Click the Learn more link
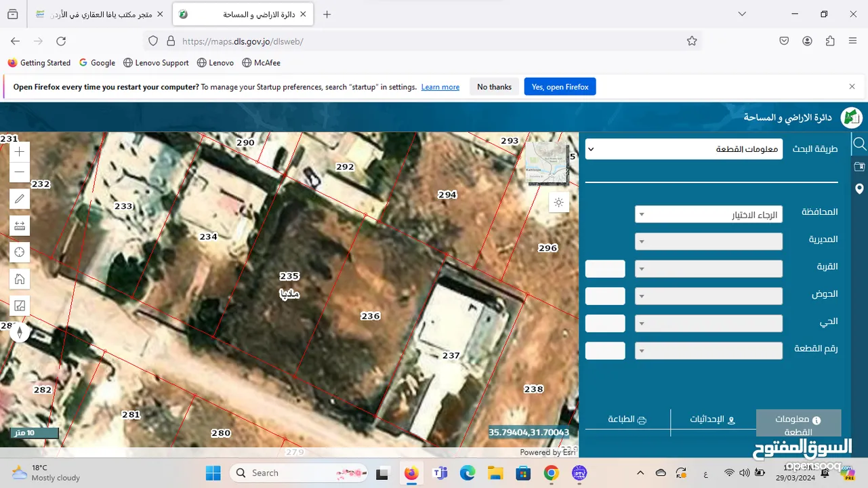Screen dimensions: 868x488 pyautogui.click(x=440, y=87)
